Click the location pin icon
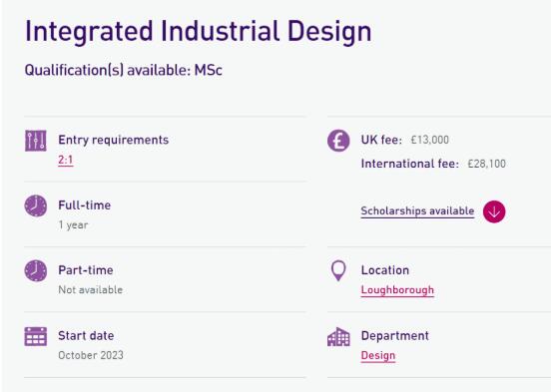The image size is (551, 392). click(x=338, y=271)
